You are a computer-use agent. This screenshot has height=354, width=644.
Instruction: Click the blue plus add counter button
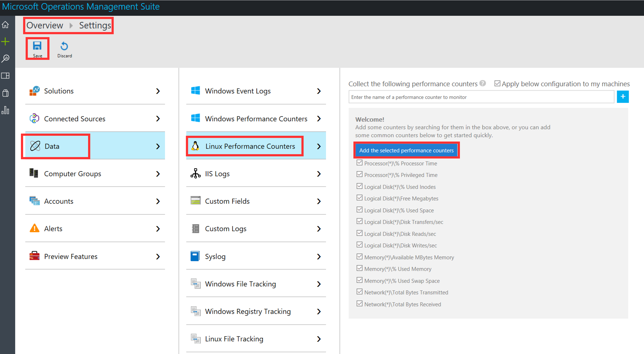623,97
